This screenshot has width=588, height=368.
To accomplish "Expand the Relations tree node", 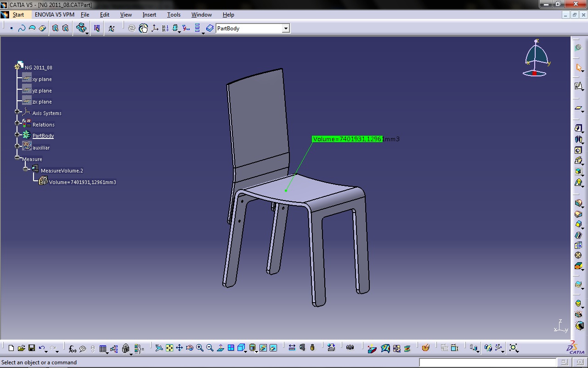I will pos(17,123).
